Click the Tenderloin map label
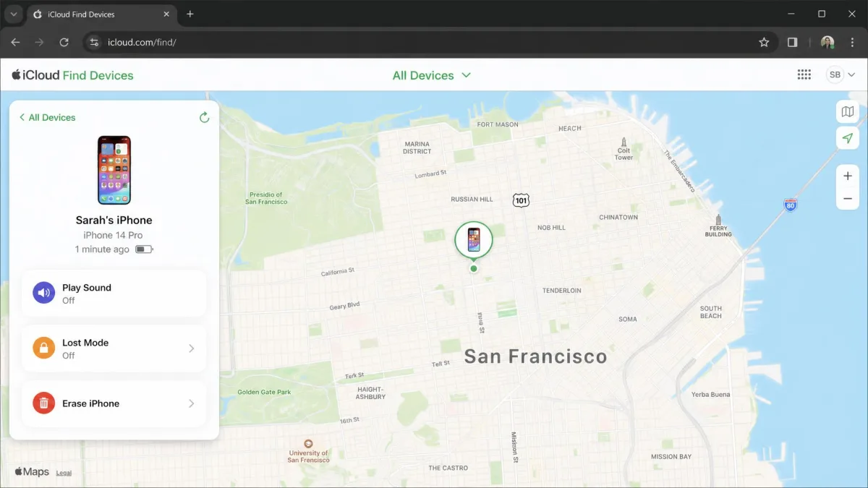Viewport: 868px width, 488px height. click(562, 291)
